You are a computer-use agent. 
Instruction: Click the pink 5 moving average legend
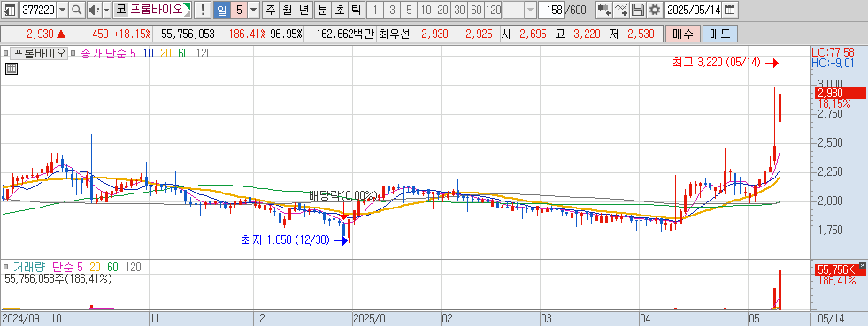coord(134,54)
